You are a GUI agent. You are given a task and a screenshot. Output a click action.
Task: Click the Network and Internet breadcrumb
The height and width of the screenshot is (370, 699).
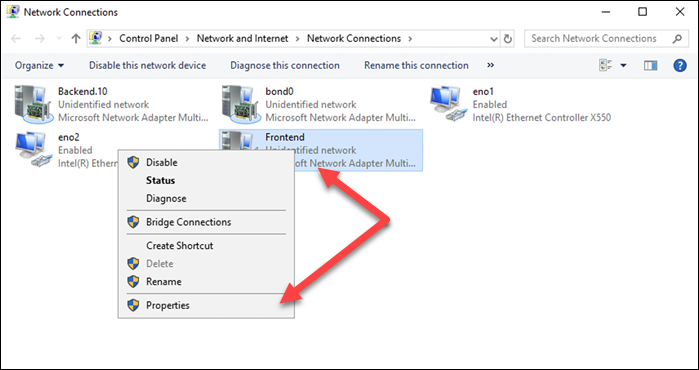pos(243,39)
